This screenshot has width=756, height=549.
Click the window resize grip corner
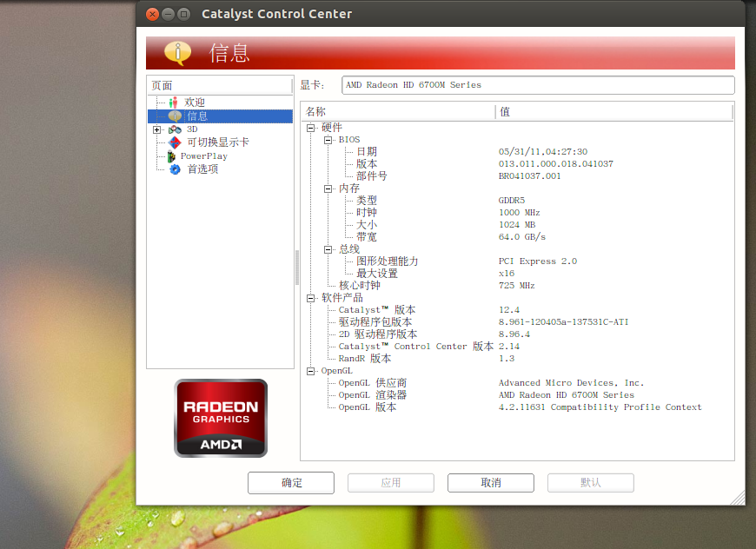pyautogui.click(x=739, y=499)
